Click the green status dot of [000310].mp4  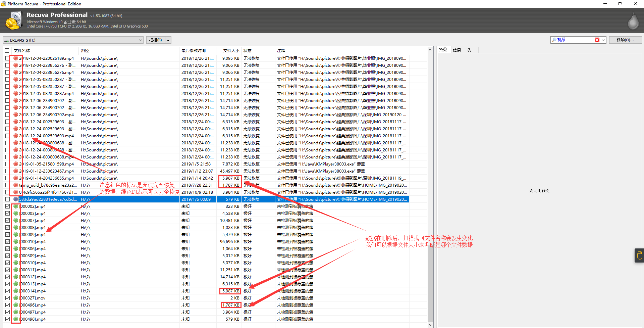tap(16, 263)
